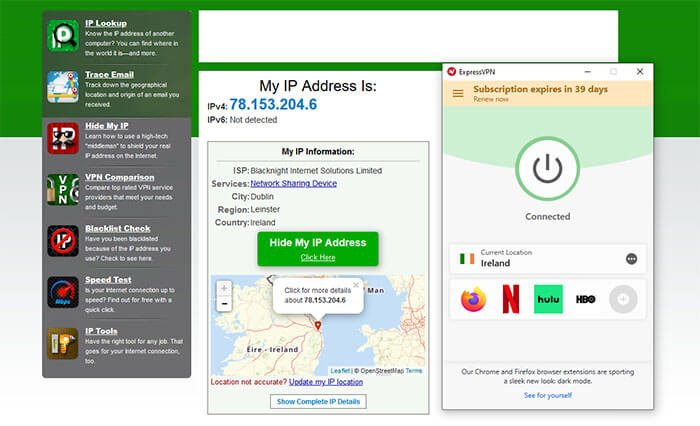This screenshot has height=426, width=700.
Task: Open the Blacklist Check link
Action: click(x=118, y=229)
